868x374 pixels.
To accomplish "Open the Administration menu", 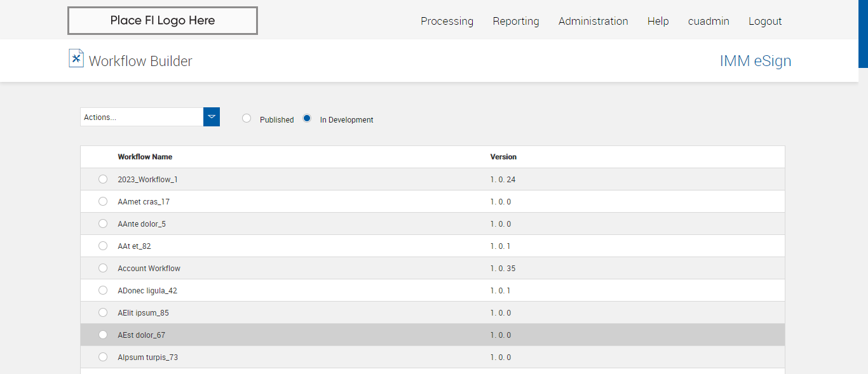I will click(x=593, y=21).
